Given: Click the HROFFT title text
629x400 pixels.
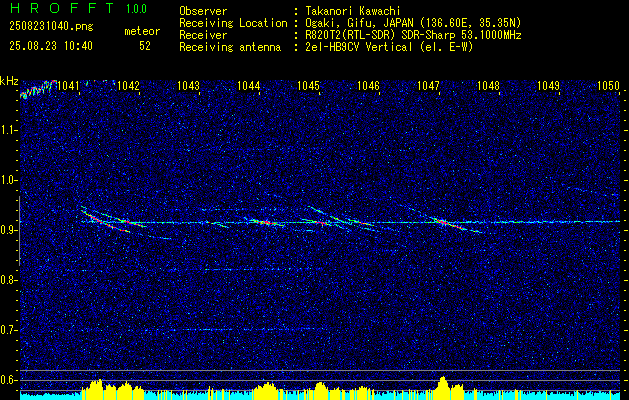Looking at the screenshot, I should click(x=61, y=8).
